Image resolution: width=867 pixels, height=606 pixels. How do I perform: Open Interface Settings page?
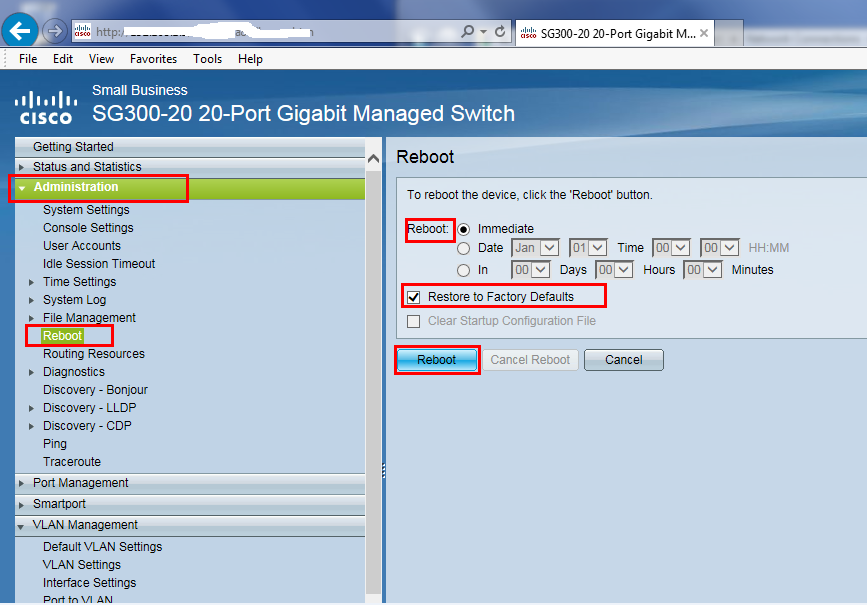click(x=90, y=583)
